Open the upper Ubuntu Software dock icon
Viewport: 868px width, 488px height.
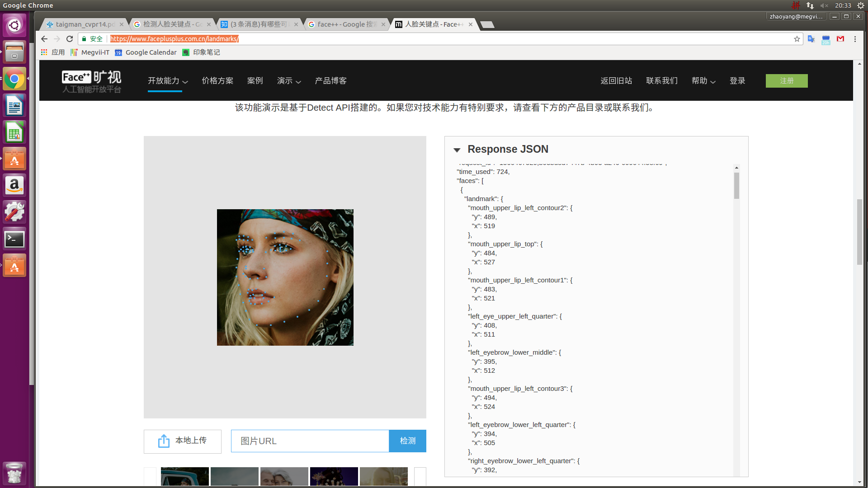pos(14,159)
